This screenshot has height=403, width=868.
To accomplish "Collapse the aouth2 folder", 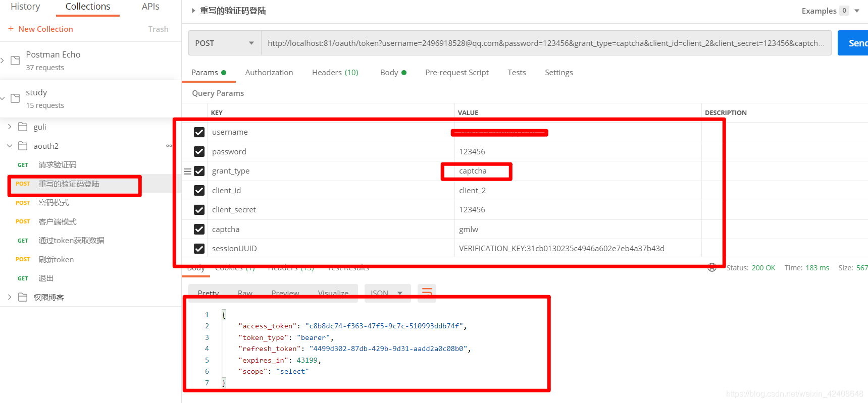I will coord(10,146).
